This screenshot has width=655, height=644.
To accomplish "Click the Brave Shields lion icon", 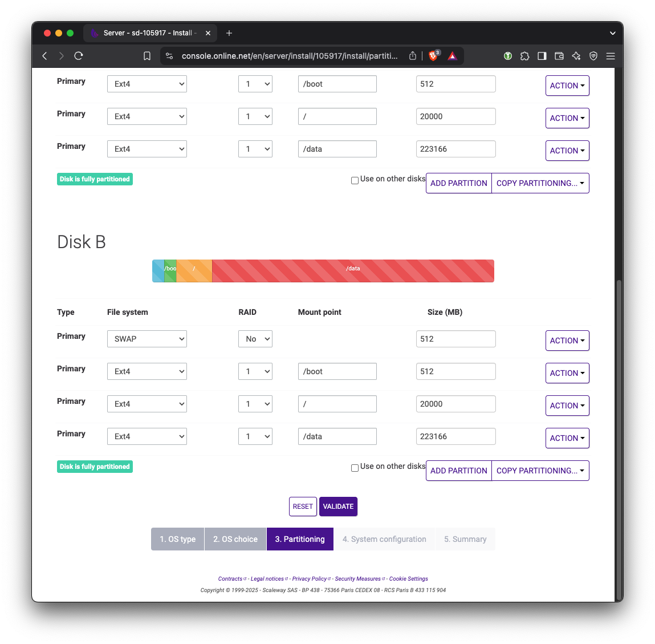I will pyautogui.click(x=433, y=56).
